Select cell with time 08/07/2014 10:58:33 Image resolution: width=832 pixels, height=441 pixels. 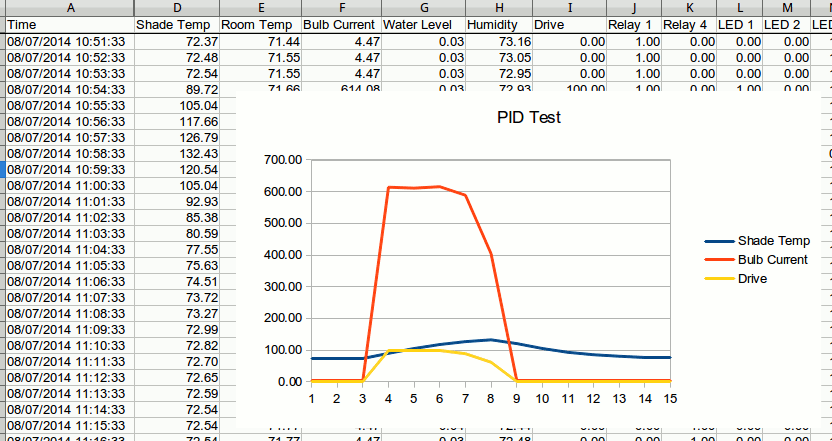click(x=70, y=154)
